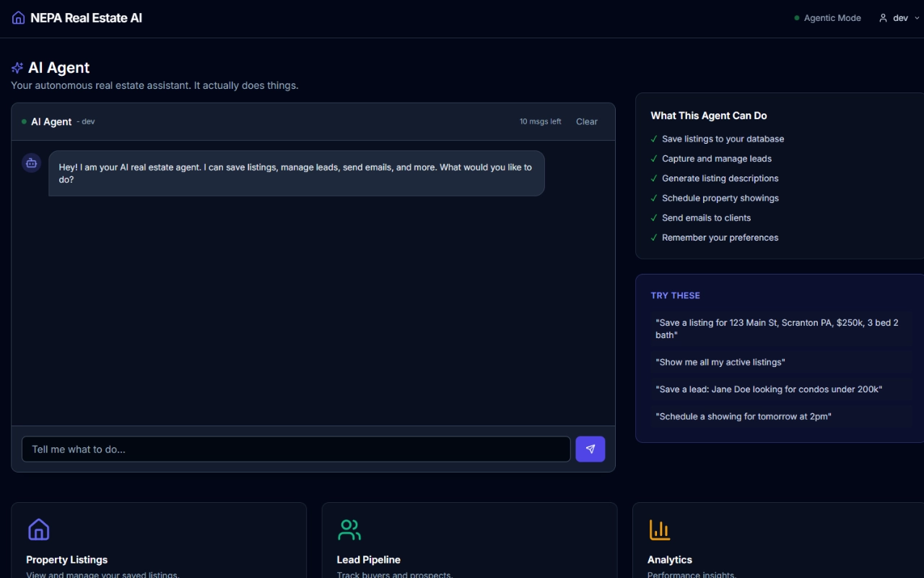Click the checkmark beside Save listings to your database
This screenshot has width=924, height=578.
coord(654,139)
